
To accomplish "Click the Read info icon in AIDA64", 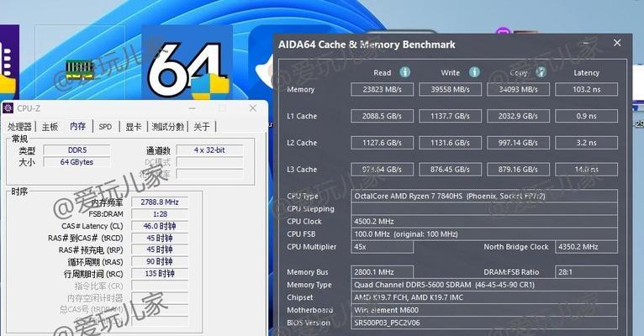I will pos(405,72).
